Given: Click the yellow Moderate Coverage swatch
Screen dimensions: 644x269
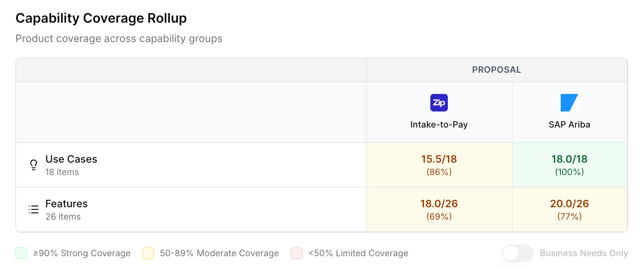Looking at the screenshot, I should [x=148, y=253].
